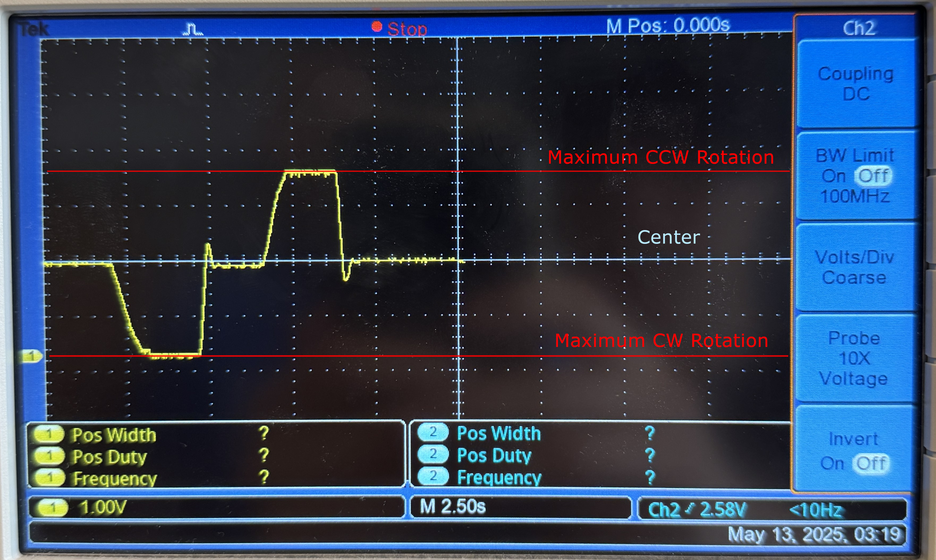Click the yellow channel 1 ground marker
This screenshot has height=560, width=936.
click(x=32, y=356)
